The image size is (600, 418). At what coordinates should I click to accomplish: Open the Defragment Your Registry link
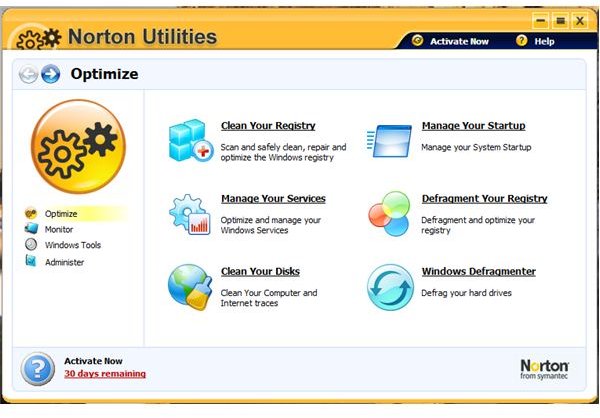click(484, 198)
